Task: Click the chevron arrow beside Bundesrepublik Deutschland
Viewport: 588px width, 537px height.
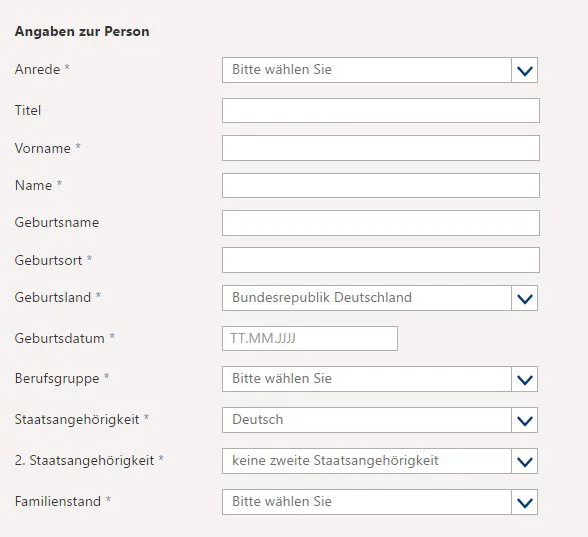Action: click(x=524, y=298)
